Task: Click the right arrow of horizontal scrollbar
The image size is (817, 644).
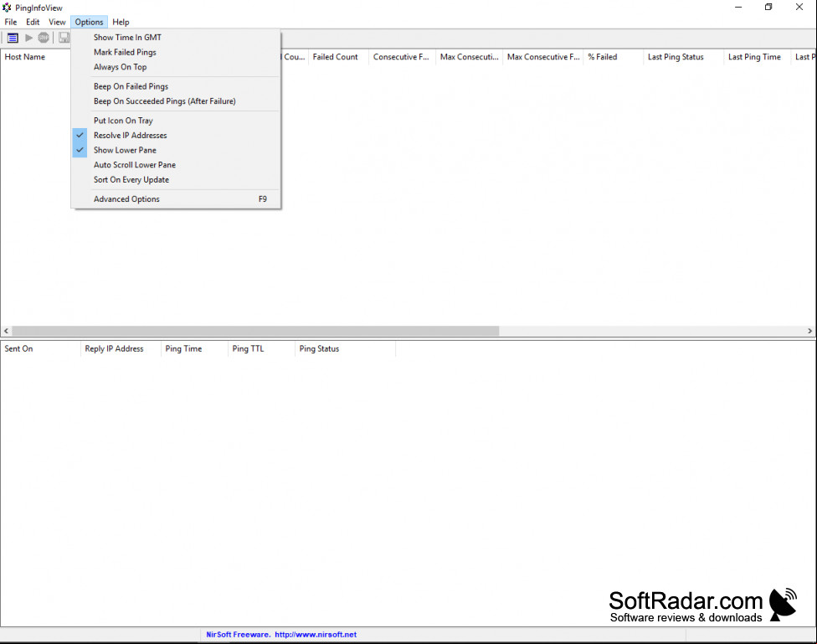Action: point(809,331)
